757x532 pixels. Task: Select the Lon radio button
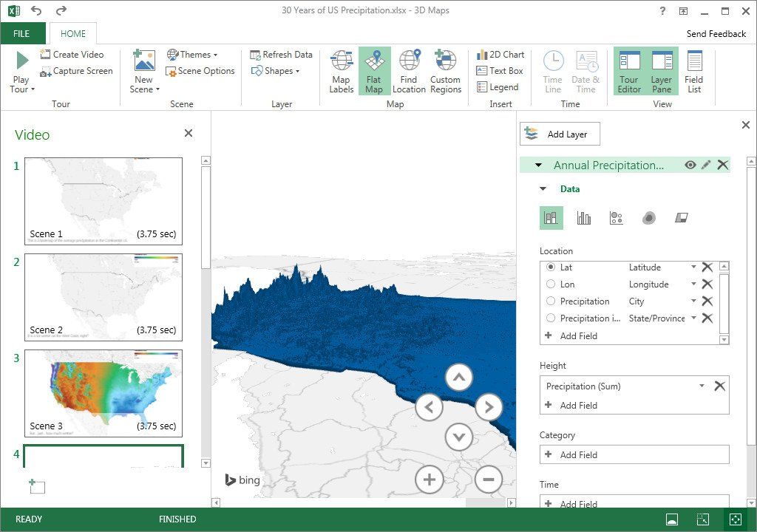tap(551, 284)
